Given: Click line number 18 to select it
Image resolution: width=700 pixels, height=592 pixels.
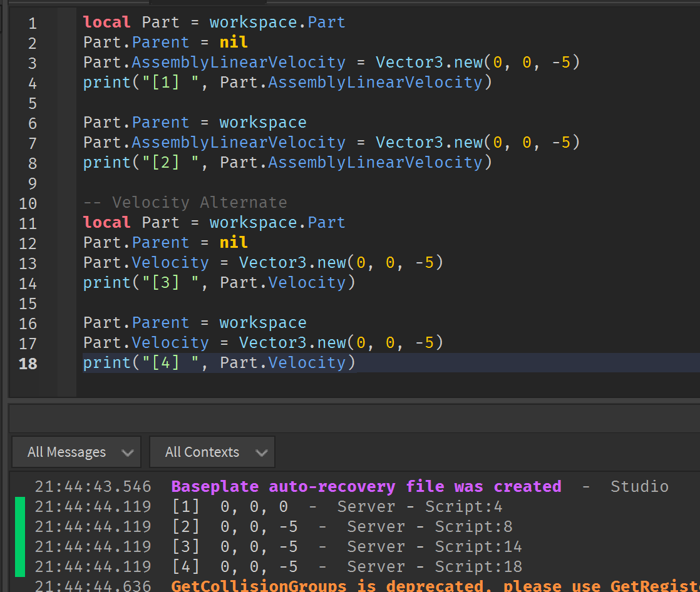Looking at the screenshot, I should (28, 363).
